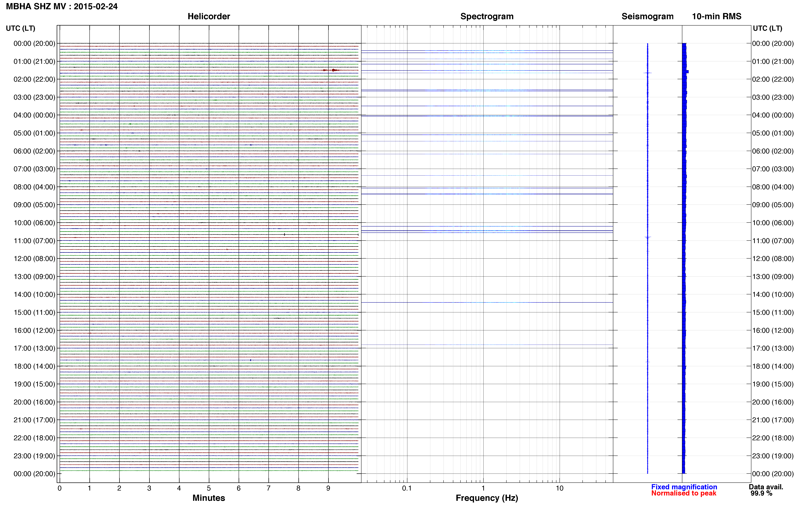Click the left-axis 23:00 (19:00) time label
The width and height of the screenshot is (812, 508).
[34, 456]
